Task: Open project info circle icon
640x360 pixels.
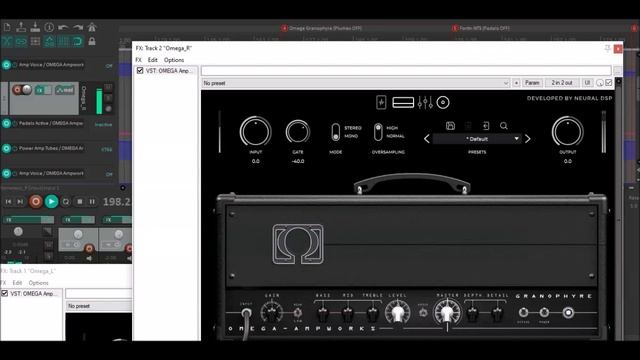Action: coord(49,27)
